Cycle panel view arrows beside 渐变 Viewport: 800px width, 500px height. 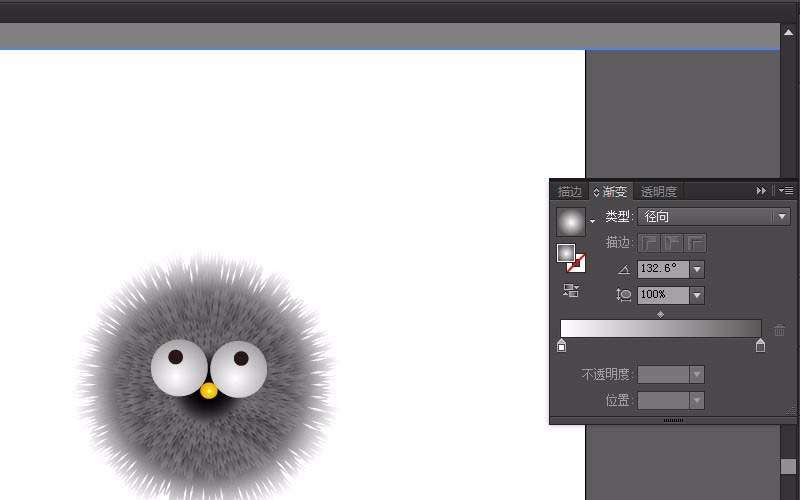pyautogui.click(x=596, y=192)
